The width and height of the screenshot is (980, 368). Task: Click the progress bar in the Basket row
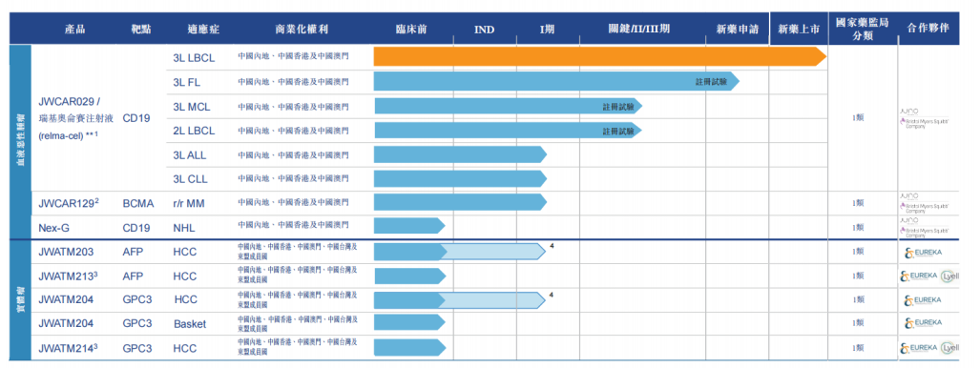pos(409,323)
